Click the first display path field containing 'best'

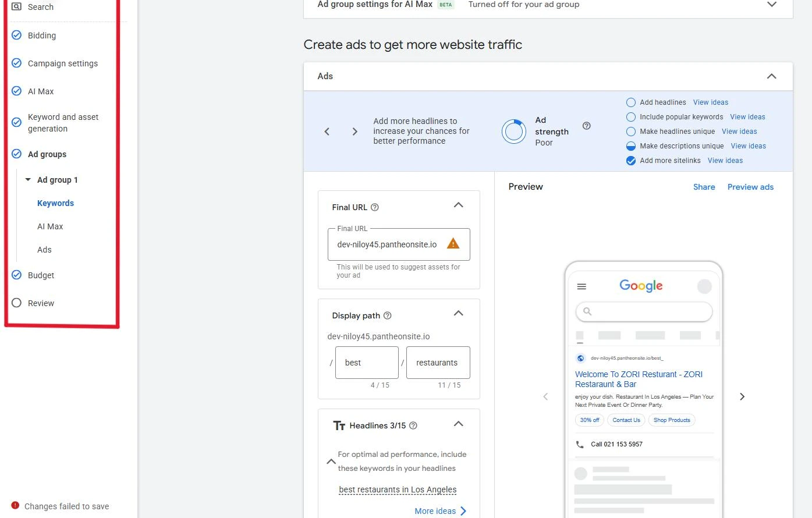(x=367, y=363)
